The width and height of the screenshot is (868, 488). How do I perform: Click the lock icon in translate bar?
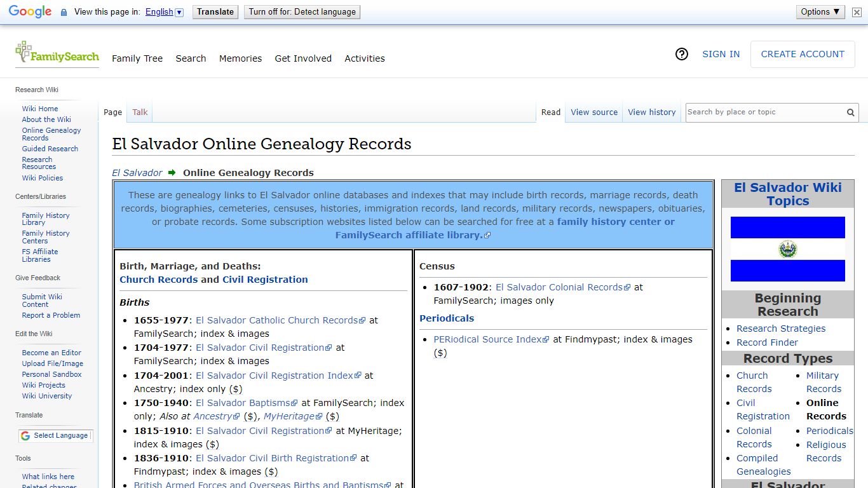[64, 12]
